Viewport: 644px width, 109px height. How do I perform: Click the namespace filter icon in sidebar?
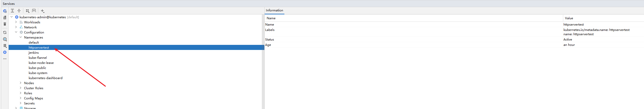[5, 39]
